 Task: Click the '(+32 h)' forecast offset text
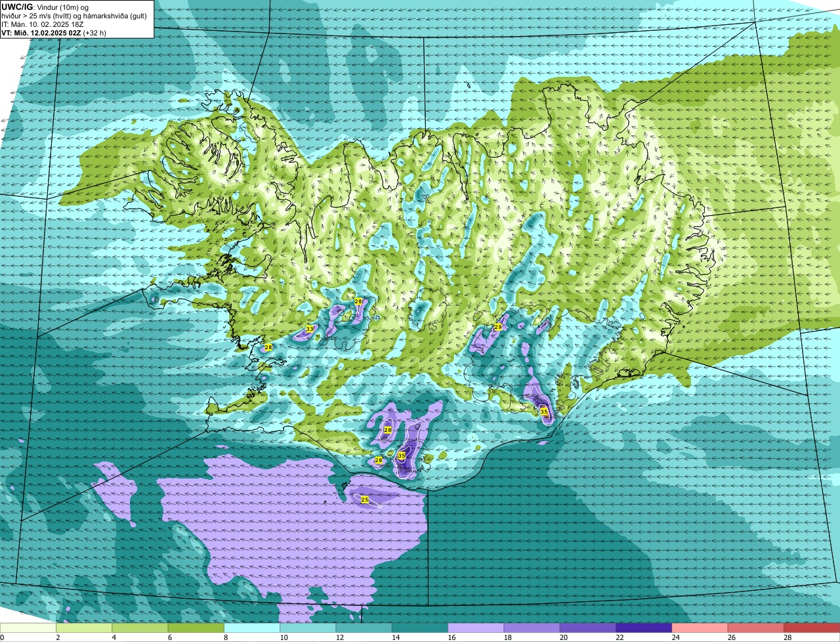click(96, 32)
